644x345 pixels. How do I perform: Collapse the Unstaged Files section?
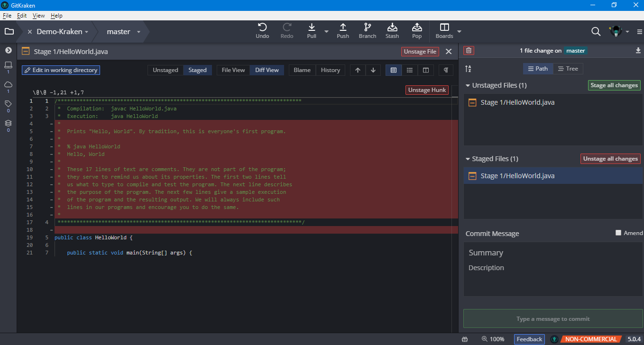point(468,86)
